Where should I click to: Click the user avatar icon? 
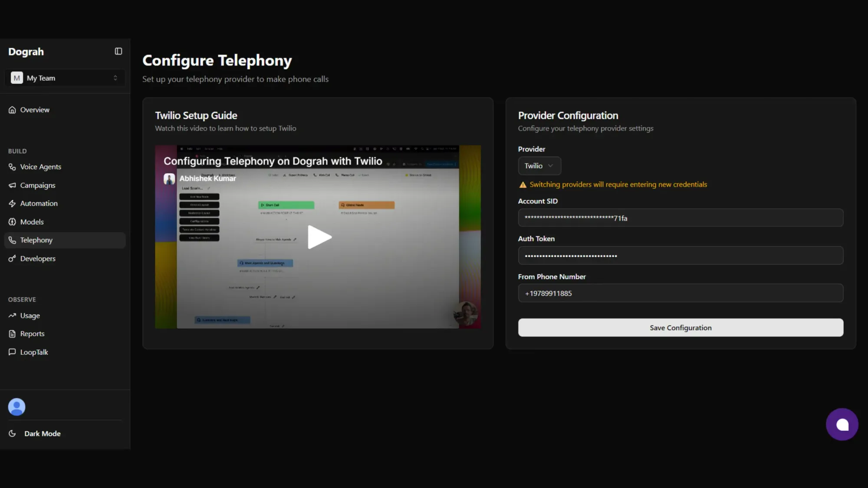pos(16,407)
